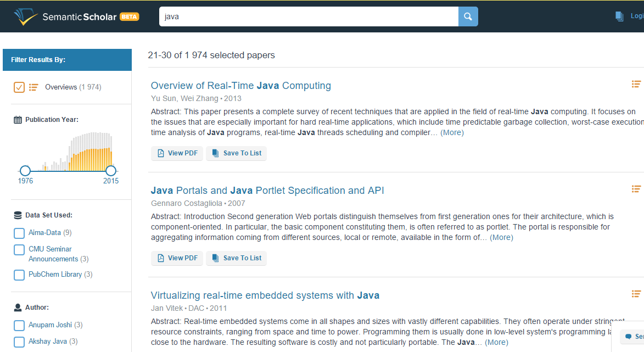Screen dimensions: 644x352
Task: Check the PubChem Library filter
Action: point(19,275)
